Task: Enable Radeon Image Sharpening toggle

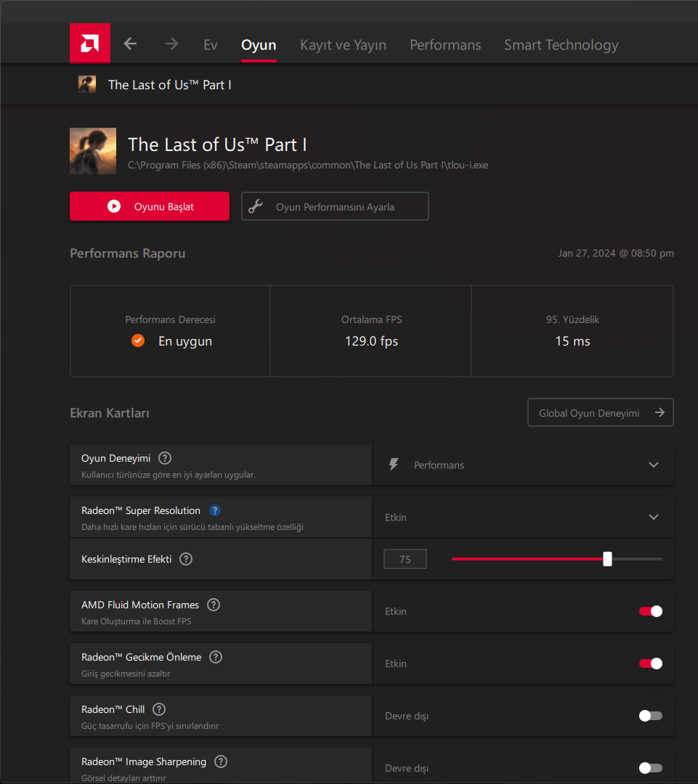Action: point(651,768)
